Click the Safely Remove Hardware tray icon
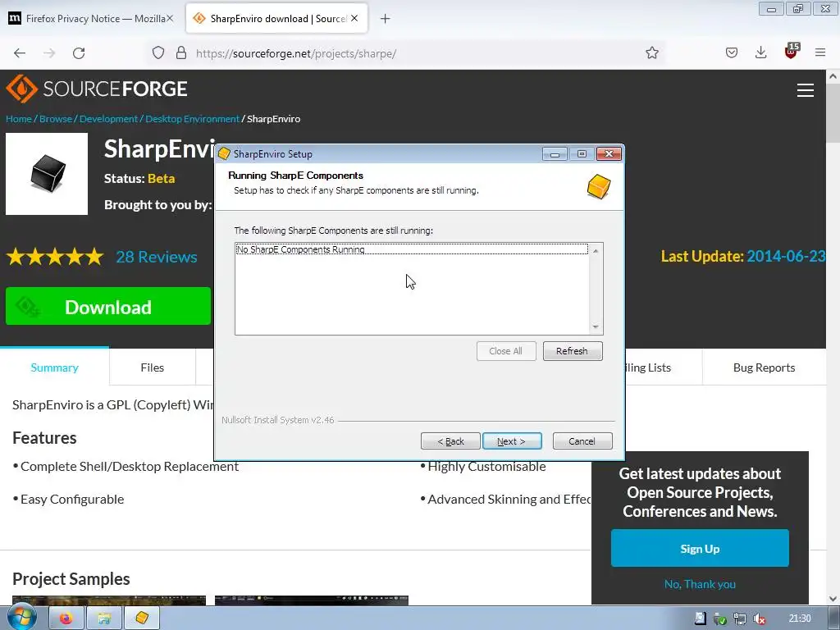840x630 pixels. click(x=720, y=619)
